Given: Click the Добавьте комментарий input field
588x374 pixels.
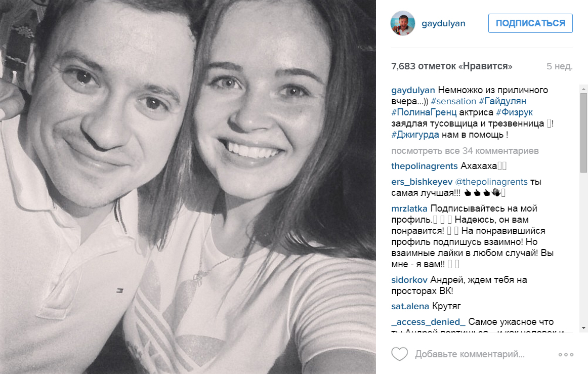Looking at the screenshot, I should pos(484,354).
